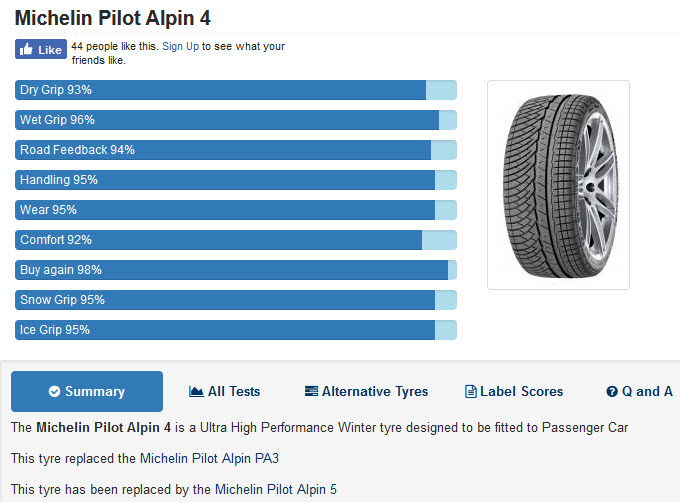Click the tyre product image thumbnail
Screen dimensions: 680x502
coord(558,185)
